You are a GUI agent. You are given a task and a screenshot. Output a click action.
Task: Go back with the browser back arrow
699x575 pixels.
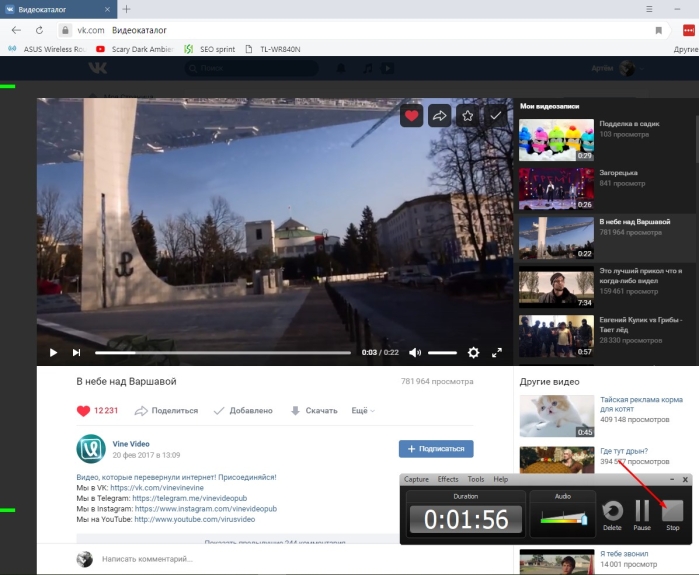(16, 30)
